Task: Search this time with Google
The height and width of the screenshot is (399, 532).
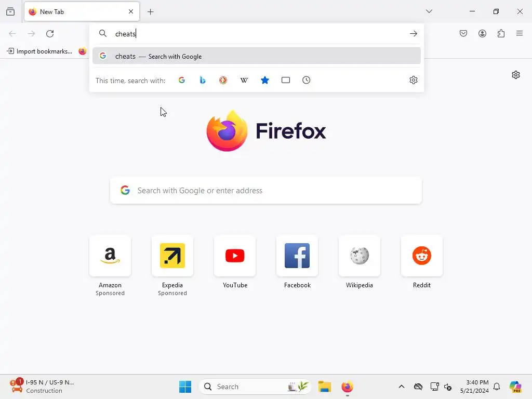Action: pyautogui.click(x=182, y=80)
